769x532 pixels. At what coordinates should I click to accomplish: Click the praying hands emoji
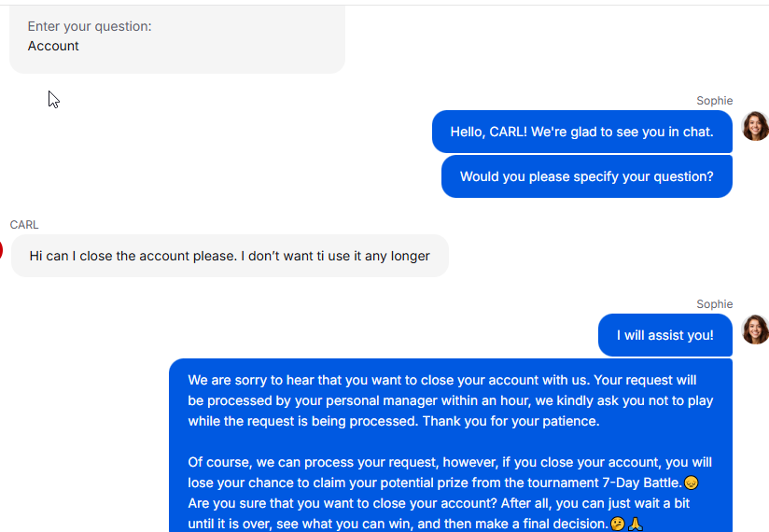(x=636, y=525)
